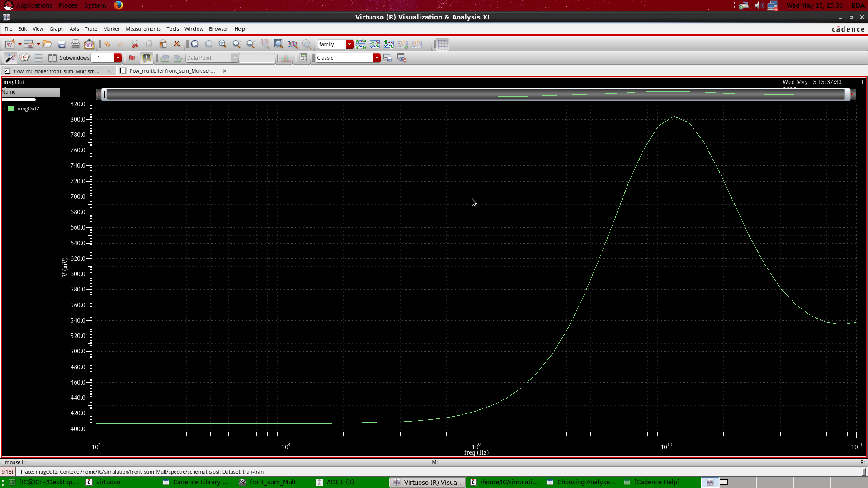Click the zoom X-axis waveform icon
The height and width of the screenshot is (488, 868).
click(292, 44)
